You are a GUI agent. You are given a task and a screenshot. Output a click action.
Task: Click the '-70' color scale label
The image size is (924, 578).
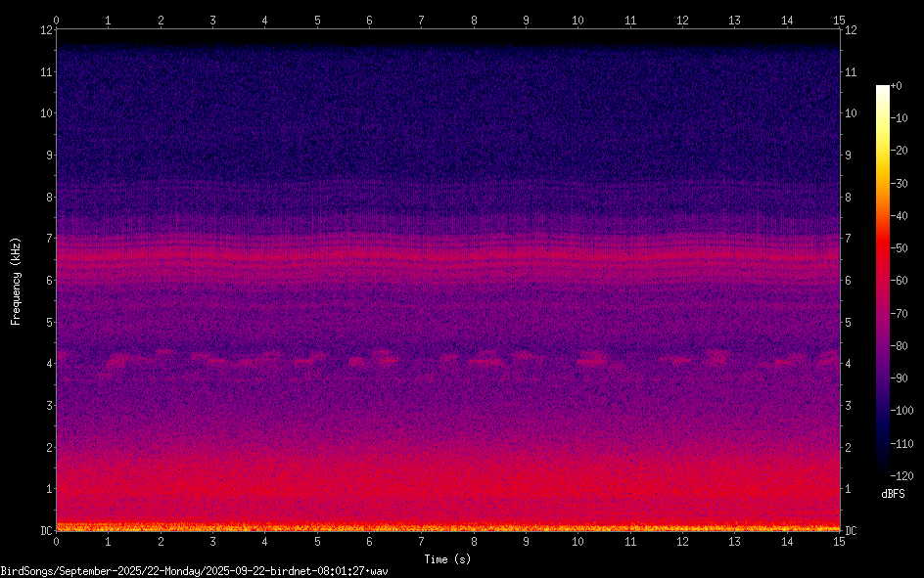tap(899, 314)
